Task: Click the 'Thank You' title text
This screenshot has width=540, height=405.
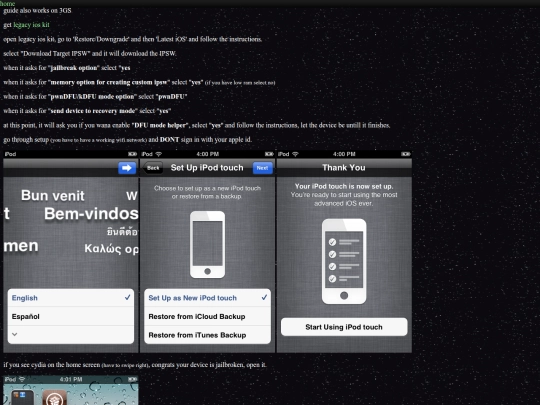Action: (344, 168)
